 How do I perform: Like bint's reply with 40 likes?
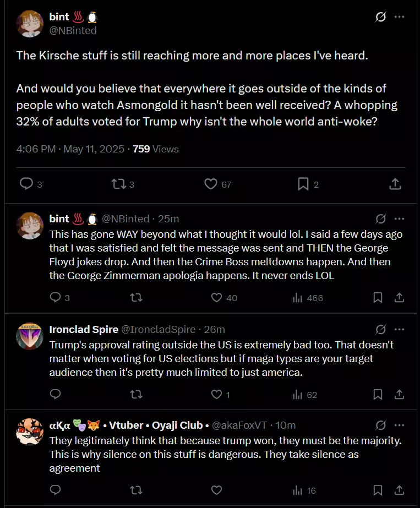[224, 297]
